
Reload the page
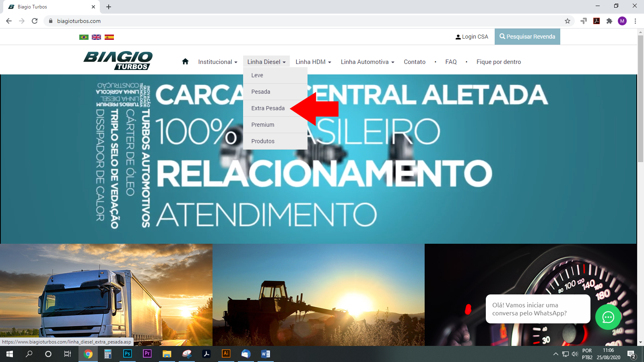[35, 21]
